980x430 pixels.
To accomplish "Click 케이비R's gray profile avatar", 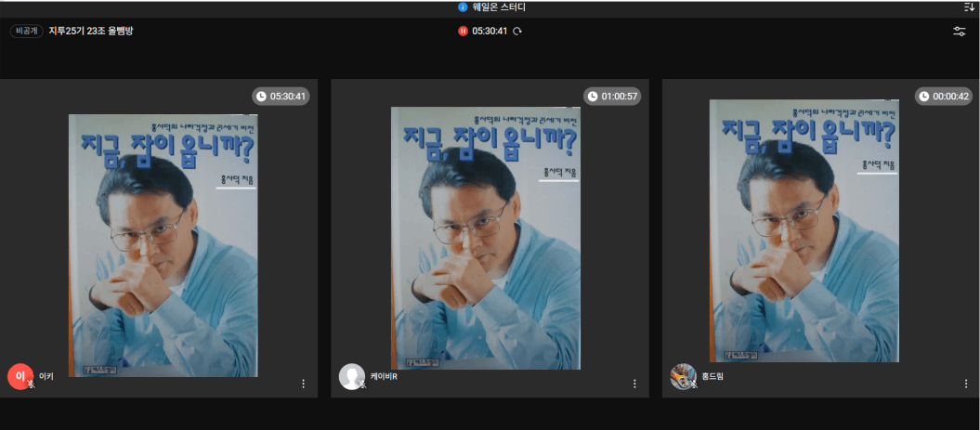I will (352, 376).
